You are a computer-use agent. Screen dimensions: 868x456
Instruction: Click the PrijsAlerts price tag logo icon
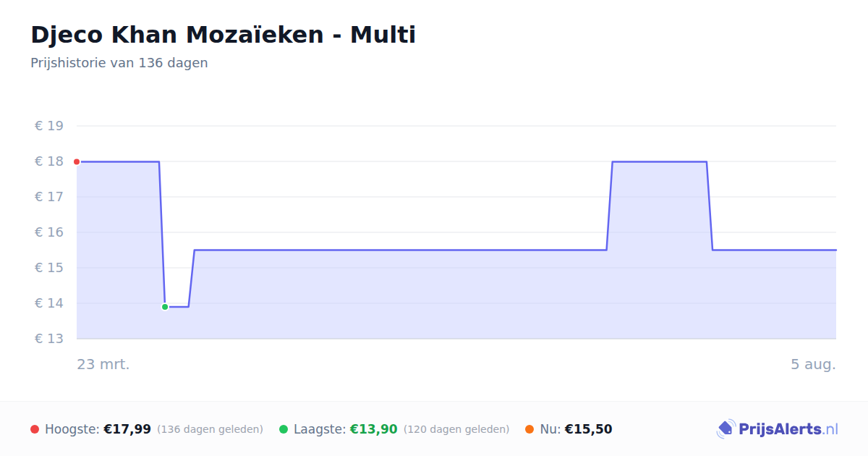726,429
